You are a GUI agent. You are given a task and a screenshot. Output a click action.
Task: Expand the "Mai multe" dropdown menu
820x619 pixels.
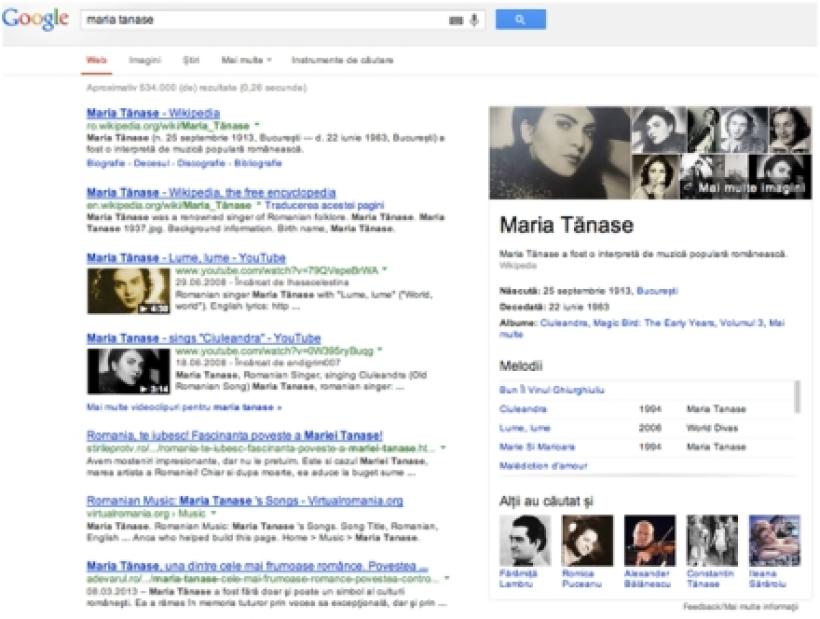[246, 61]
